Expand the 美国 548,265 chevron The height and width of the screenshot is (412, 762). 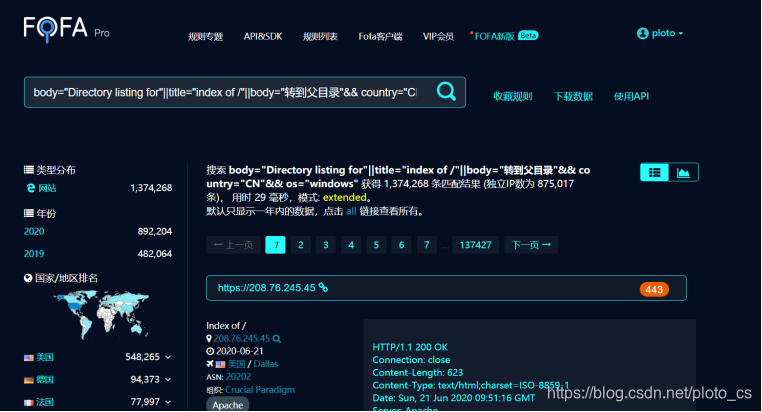coord(168,357)
